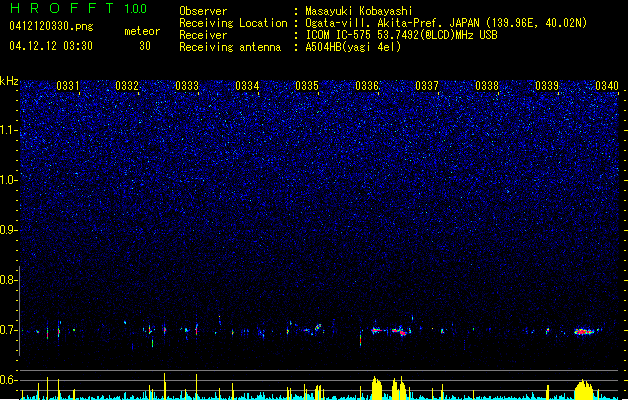Click the 0331 time marker
Screen dimensions: 629x400
(67, 86)
